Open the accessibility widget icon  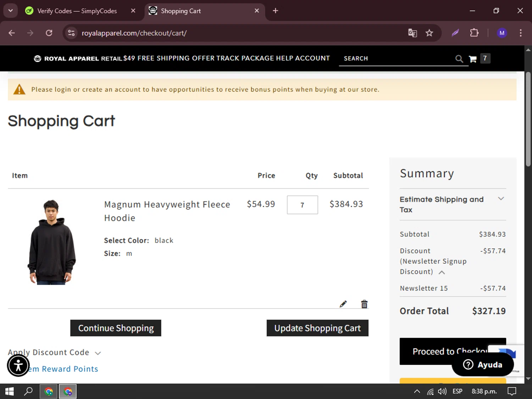point(18,366)
